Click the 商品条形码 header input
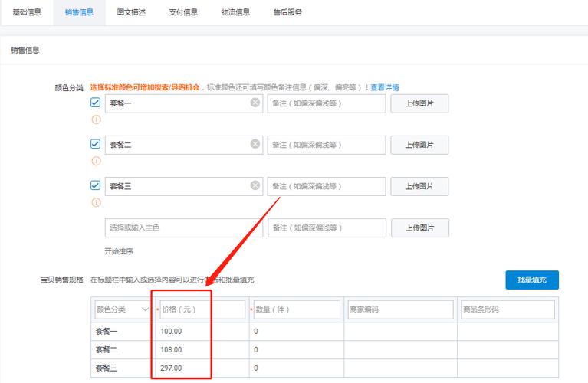 [508, 309]
